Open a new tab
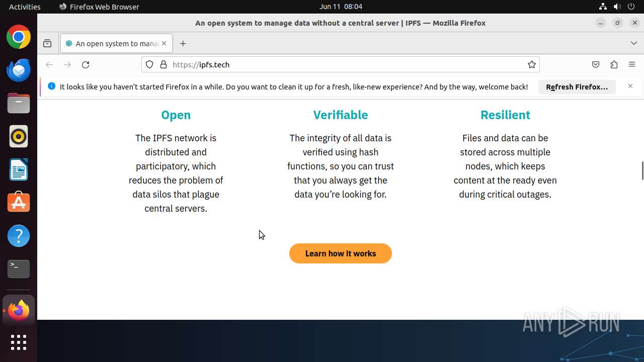 click(183, 44)
